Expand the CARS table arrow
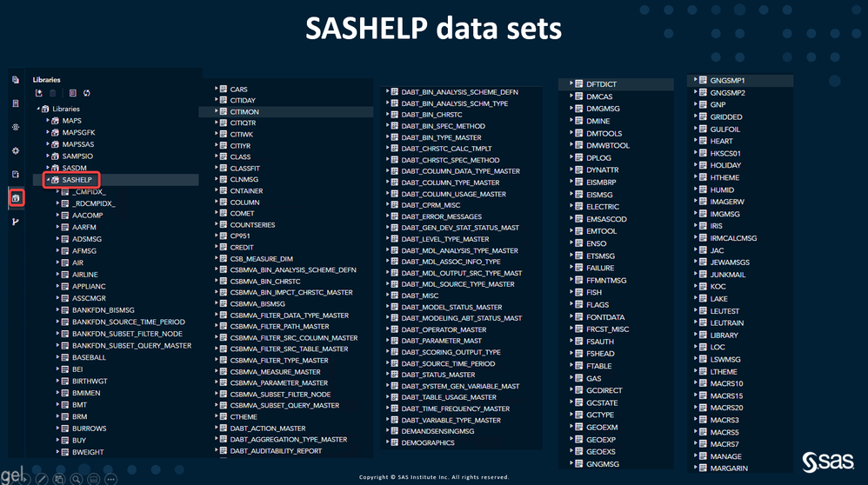868x485 pixels. point(216,89)
